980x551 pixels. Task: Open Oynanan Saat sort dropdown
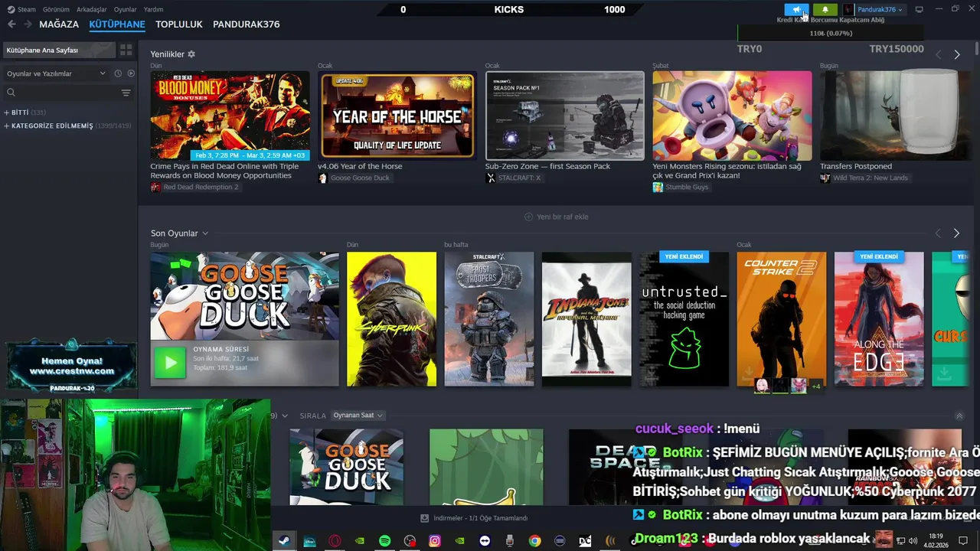point(358,416)
